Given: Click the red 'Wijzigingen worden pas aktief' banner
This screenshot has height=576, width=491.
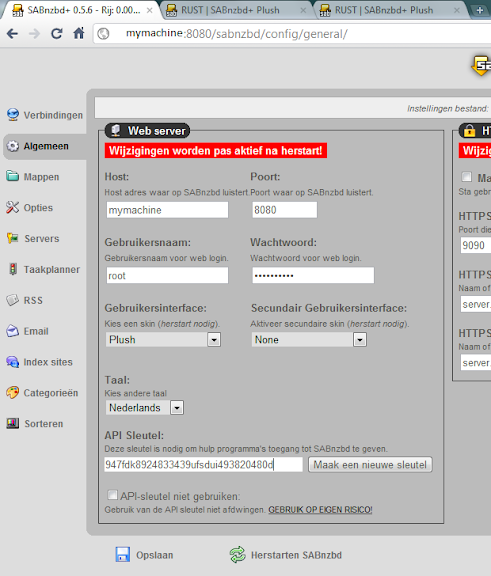Looking at the screenshot, I should coord(216,151).
